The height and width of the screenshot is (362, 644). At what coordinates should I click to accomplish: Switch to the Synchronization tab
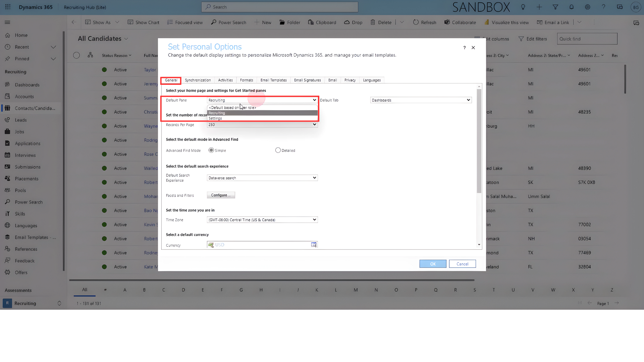click(x=198, y=80)
